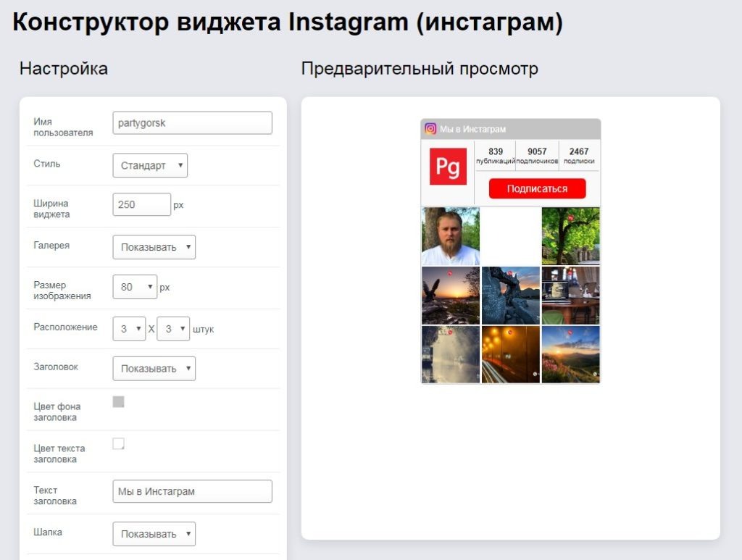Click the partygorsk username field

(x=191, y=122)
